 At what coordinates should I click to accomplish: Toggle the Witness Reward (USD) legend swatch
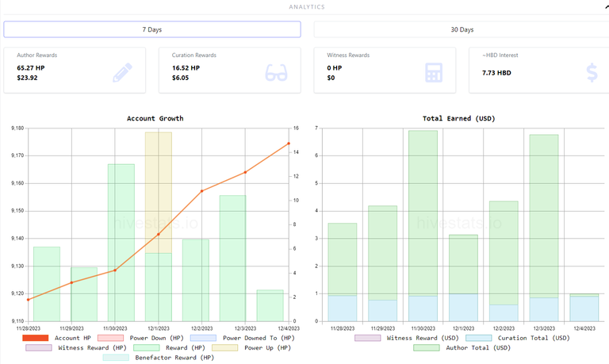(367, 338)
